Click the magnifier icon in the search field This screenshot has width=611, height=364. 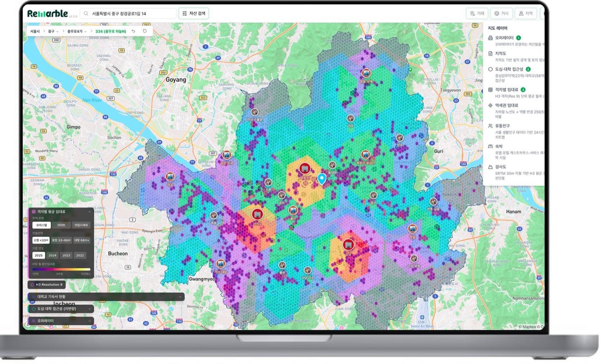(x=86, y=14)
